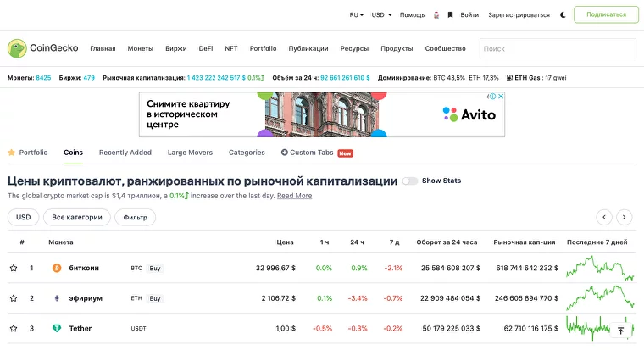Close the Avito advertisement
Image resolution: width=644 pixels, height=350 pixels.
[501, 97]
